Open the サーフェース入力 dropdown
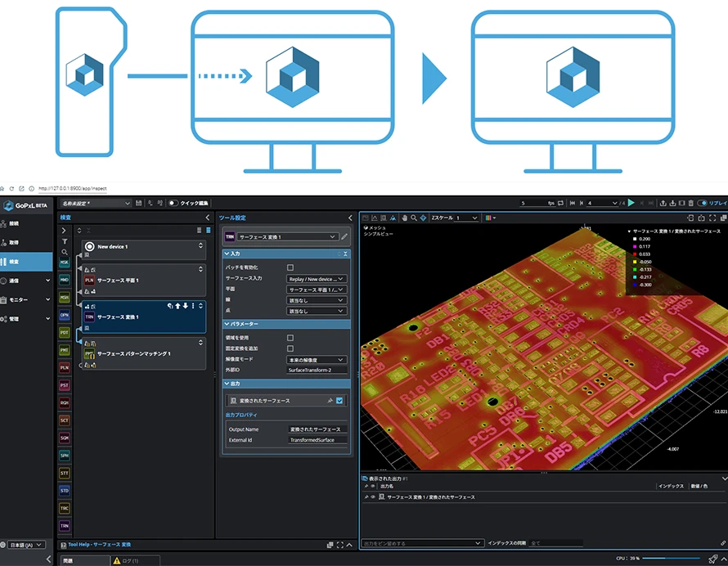 (x=317, y=279)
